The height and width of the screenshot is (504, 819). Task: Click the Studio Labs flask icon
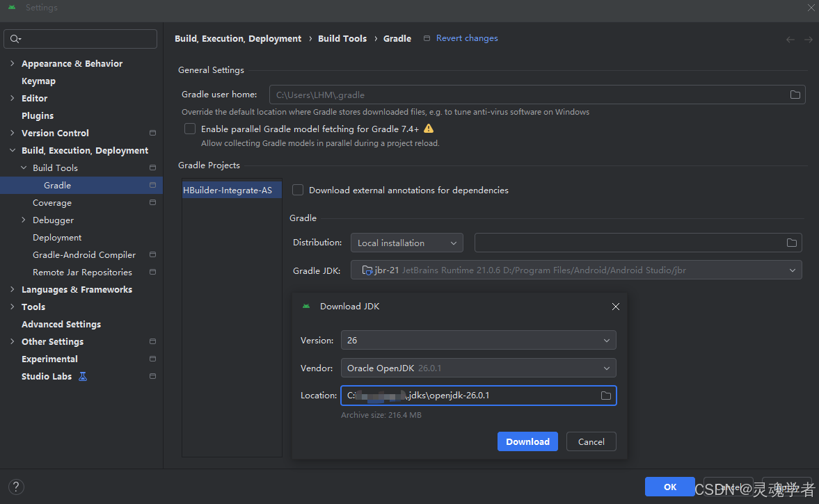click(x=83, y=376)
